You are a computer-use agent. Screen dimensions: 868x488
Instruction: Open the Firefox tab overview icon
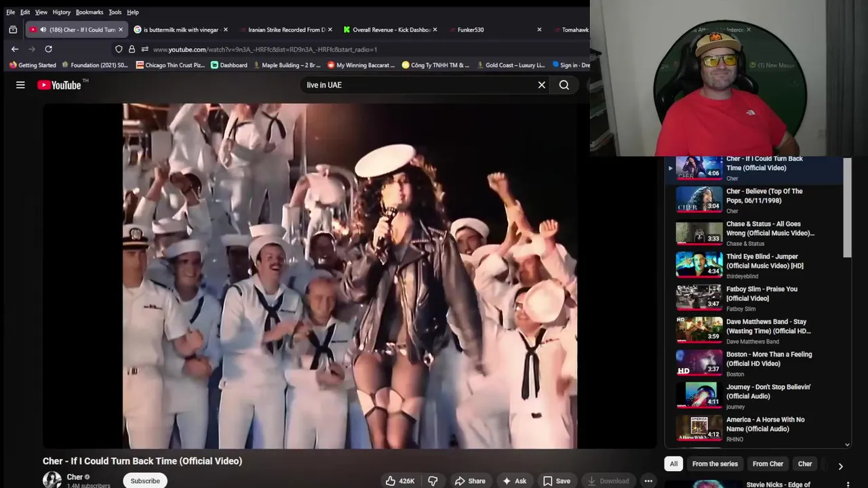point(13,30)
